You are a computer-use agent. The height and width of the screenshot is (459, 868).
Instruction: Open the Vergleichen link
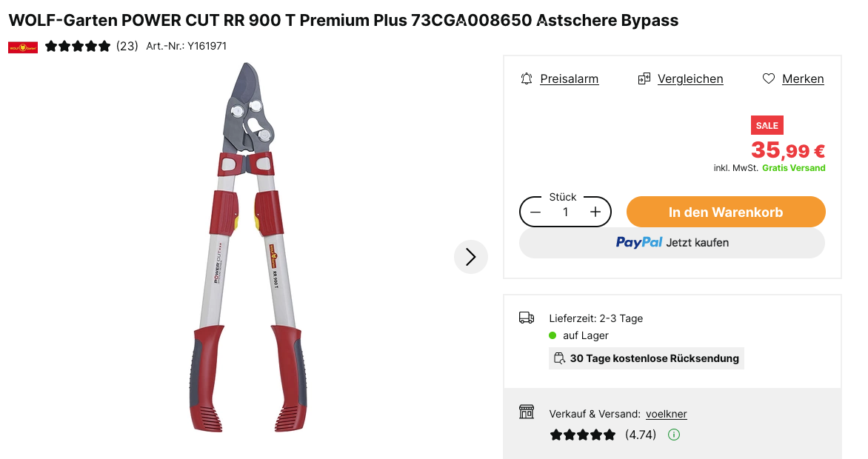coord(690,79)
